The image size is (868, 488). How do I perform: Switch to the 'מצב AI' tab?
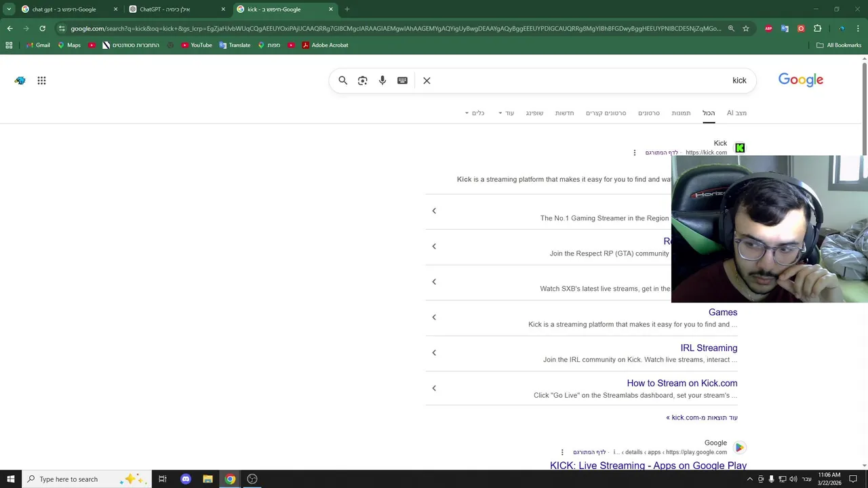tap(736, 113)
